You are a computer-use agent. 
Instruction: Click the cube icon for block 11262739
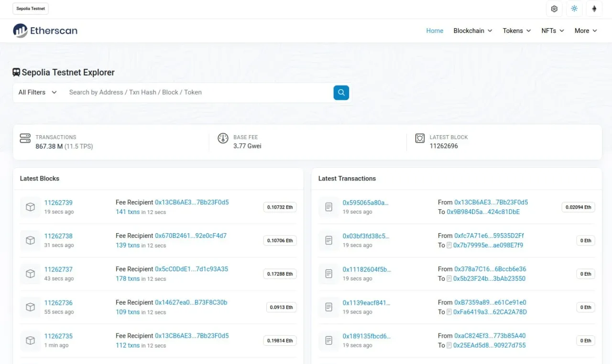[x=30, y=207]
